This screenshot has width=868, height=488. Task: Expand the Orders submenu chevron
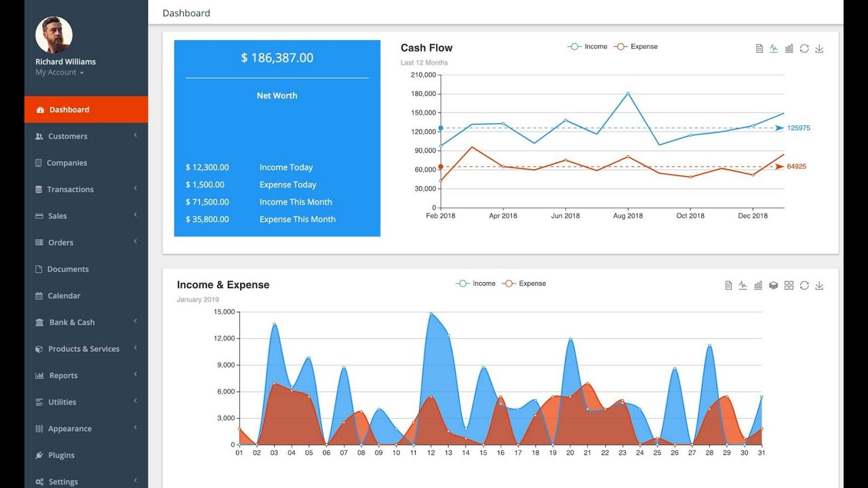pyautogui.click(x=136, y=241)
